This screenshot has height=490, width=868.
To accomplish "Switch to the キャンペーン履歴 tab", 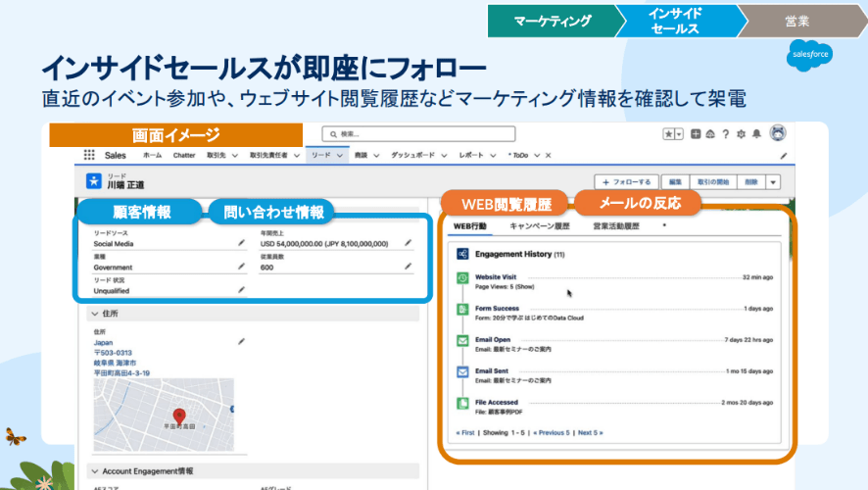I will pyautogui.click(x=539, y=226).
